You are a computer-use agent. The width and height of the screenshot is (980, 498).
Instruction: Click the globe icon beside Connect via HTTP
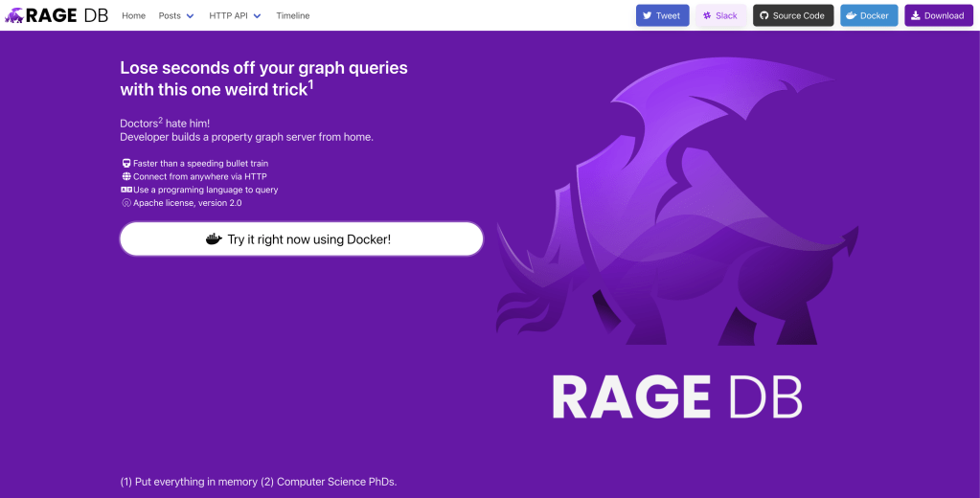125,177
